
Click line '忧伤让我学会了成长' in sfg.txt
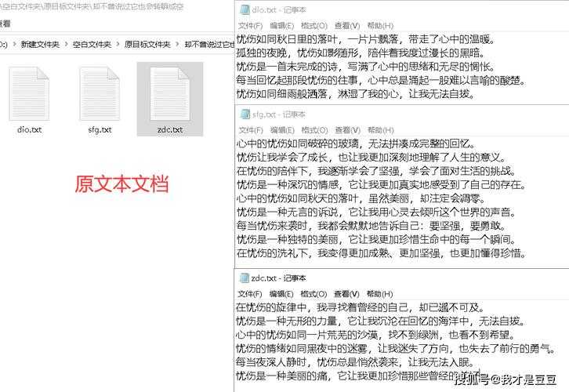pyautogui.click(x=371, y=158)
